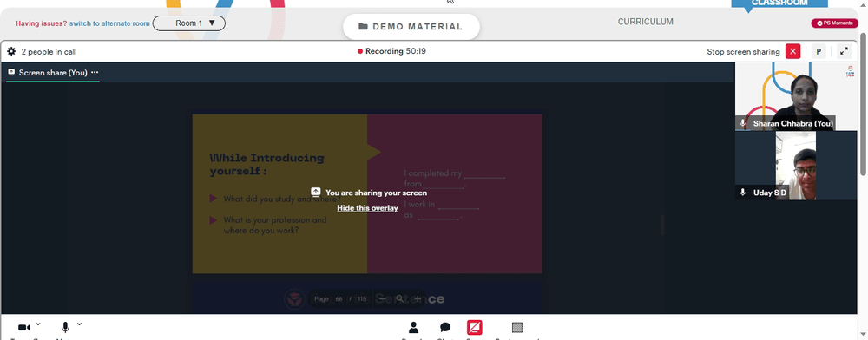Open microphone options chevron
This screenshot has height=340, width=868.
pos(79,324)
